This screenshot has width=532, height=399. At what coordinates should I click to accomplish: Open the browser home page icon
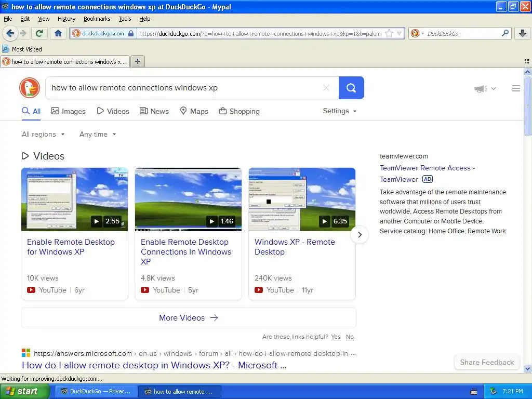(x=58, y=33)
